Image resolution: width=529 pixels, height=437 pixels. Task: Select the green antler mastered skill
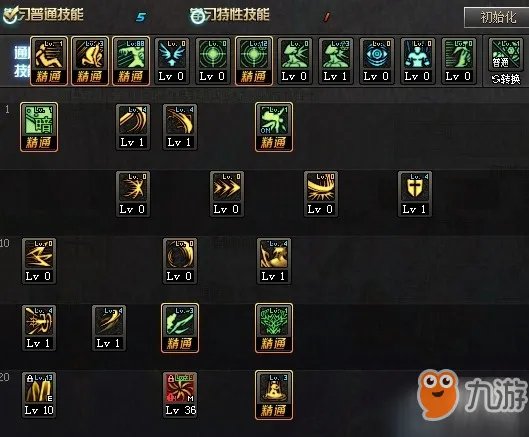tap(274, 328)
